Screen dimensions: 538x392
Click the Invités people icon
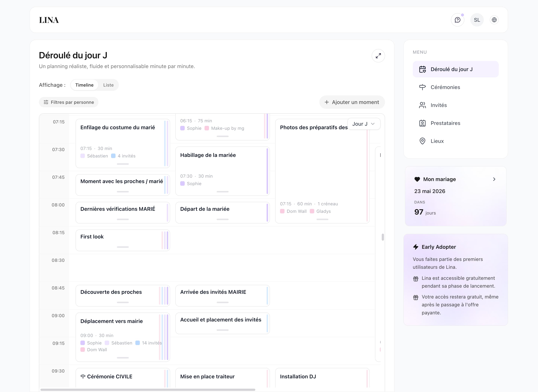click(422, 105)
